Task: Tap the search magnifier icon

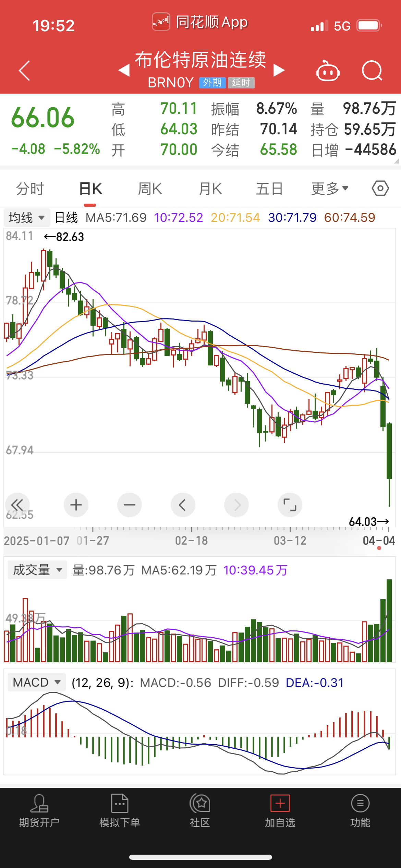Action: point(372,71)
